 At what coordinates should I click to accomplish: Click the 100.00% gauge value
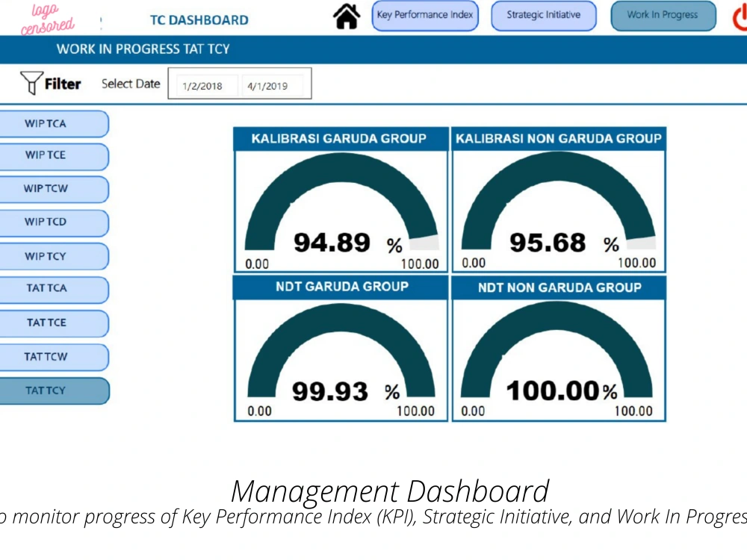tap(562, 391)
